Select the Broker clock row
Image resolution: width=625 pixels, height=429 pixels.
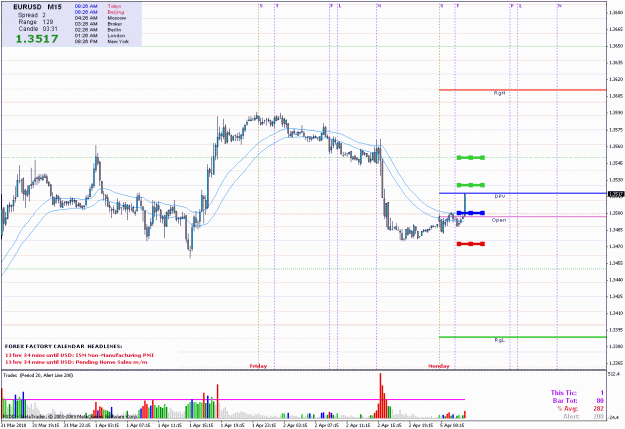pos(98,24)
